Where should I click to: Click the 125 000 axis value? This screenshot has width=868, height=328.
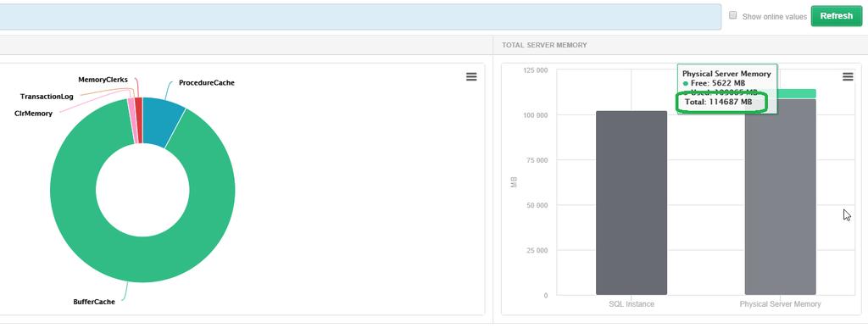[535, 70]
